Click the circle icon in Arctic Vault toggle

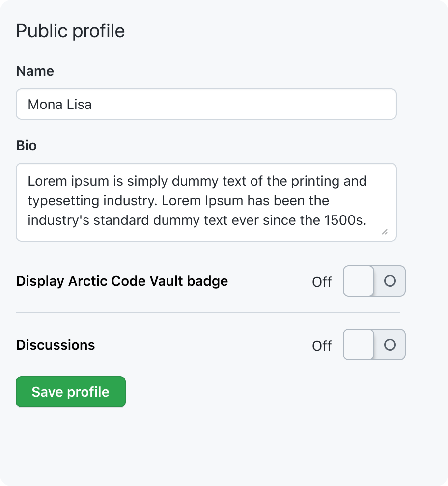(x=390, y=281)
